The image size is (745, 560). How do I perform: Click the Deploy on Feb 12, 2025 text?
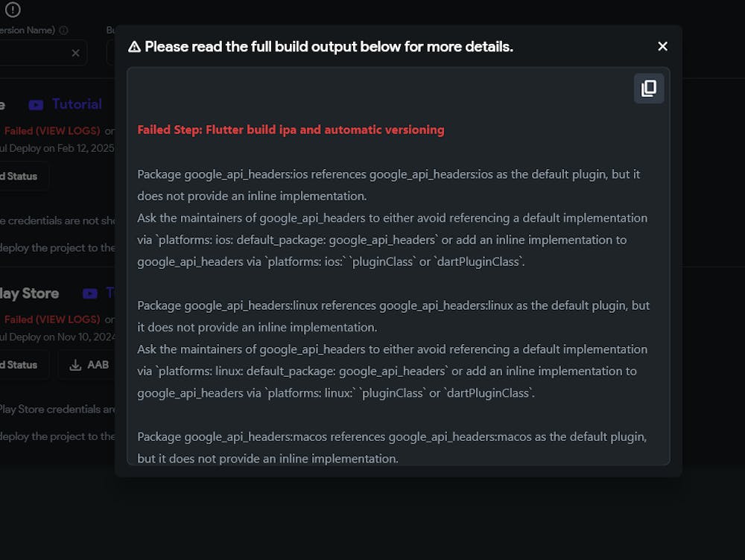pos(62,148)
